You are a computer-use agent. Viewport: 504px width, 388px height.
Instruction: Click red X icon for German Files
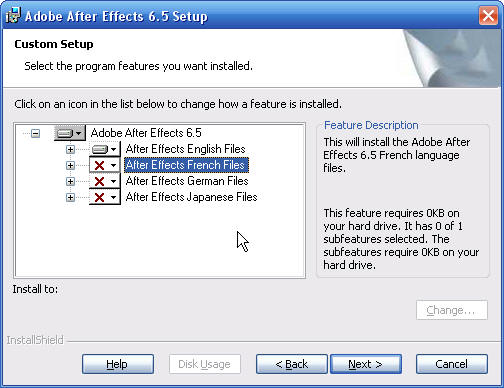[x=105, y=181]
